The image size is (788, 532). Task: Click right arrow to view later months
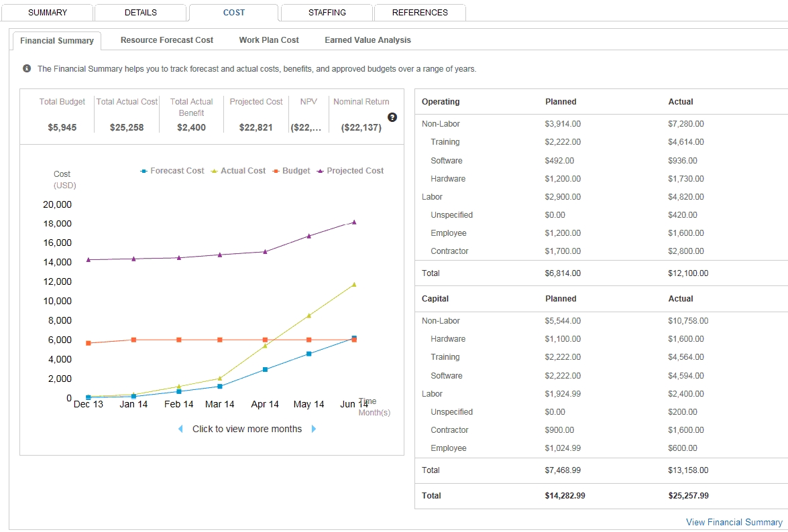(314, 429)
